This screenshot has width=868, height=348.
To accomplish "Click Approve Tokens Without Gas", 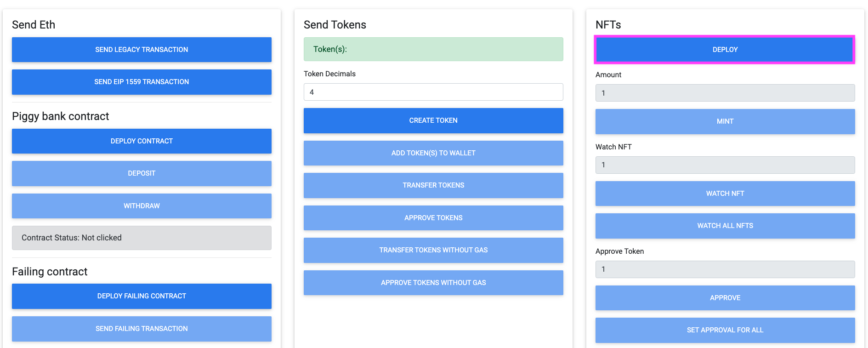I will [433, 283].
